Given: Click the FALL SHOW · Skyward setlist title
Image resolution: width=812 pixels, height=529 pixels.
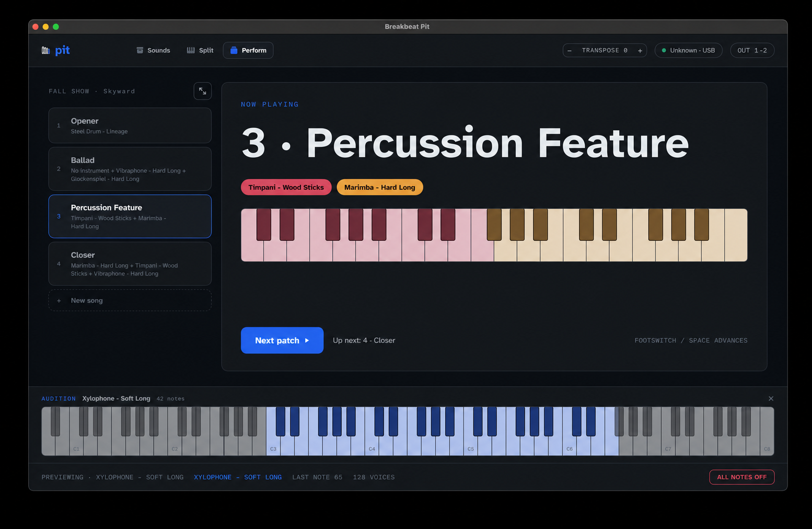Looking at the screenshot, I should click(92, 91).
